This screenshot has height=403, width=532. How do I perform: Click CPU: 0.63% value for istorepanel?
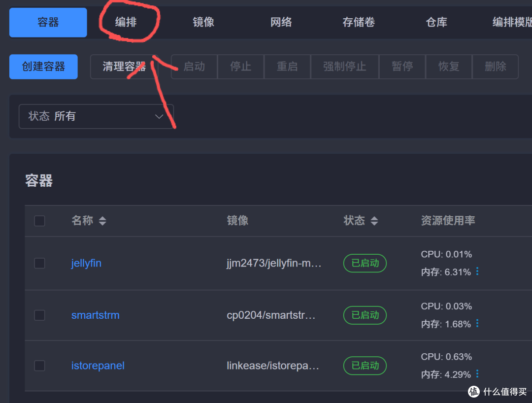[446, 357]
